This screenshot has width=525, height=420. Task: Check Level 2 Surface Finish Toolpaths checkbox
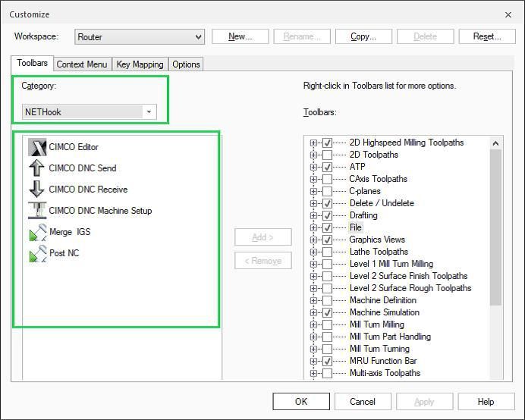pos(327,276)
